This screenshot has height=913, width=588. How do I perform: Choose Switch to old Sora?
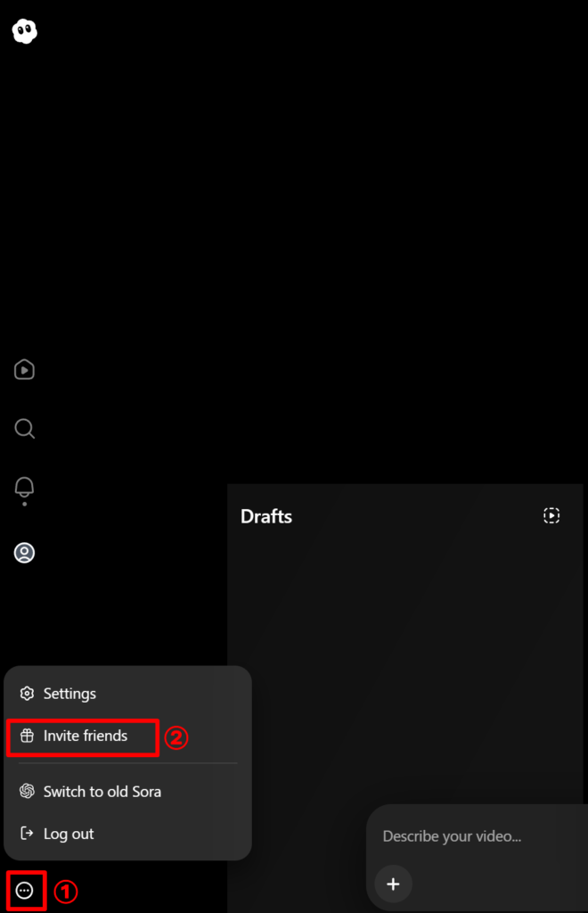pyautogui.click(x=128, y=792)
